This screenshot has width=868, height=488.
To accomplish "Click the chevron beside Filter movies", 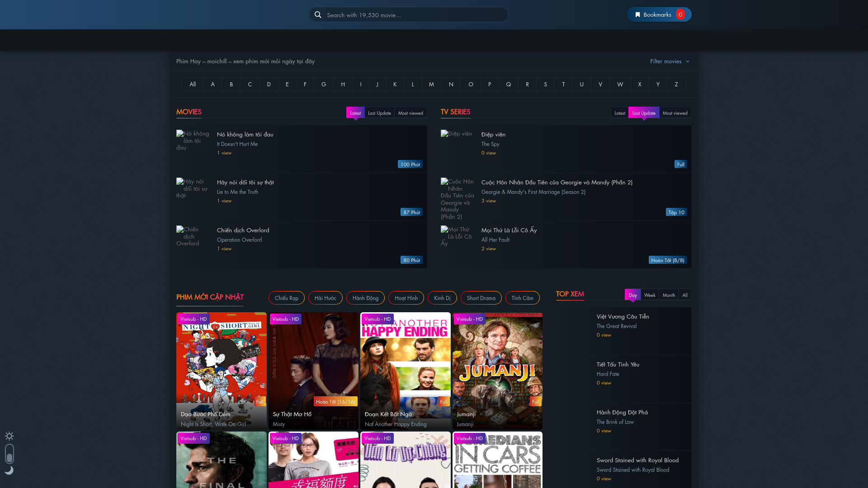I will [x=688, y=61].
